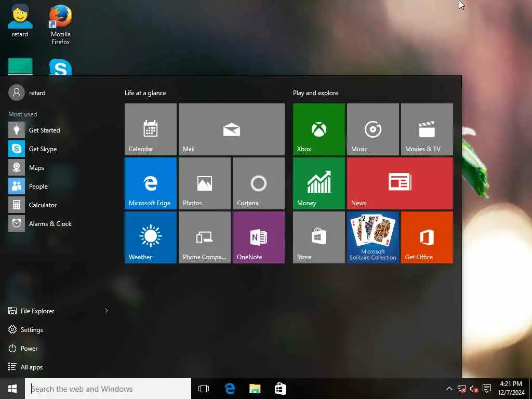The image size is (532, 399).
Task: Select the Mozilla Firefox desktop shortcut
Action: [60, 25]
